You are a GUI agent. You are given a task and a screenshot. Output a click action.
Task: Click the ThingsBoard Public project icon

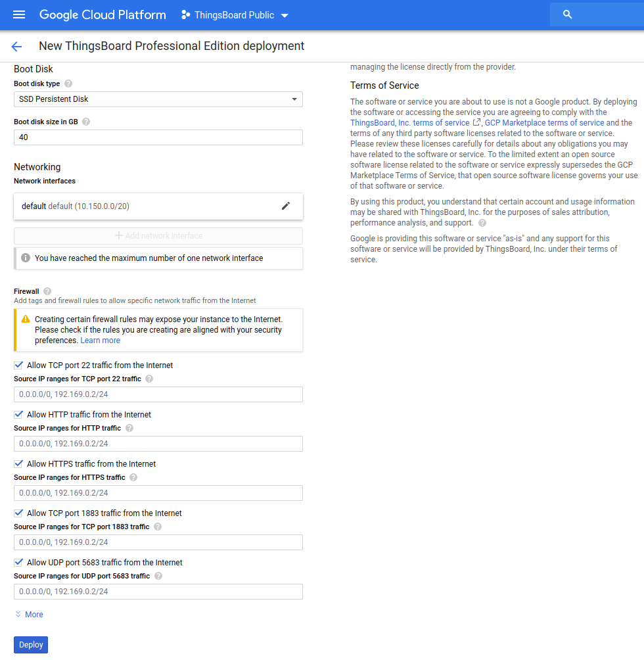(x=185, y=15)
